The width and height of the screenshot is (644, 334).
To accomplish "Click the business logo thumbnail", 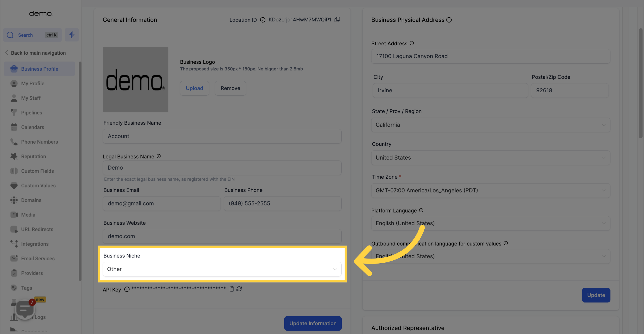I will 135,80.
